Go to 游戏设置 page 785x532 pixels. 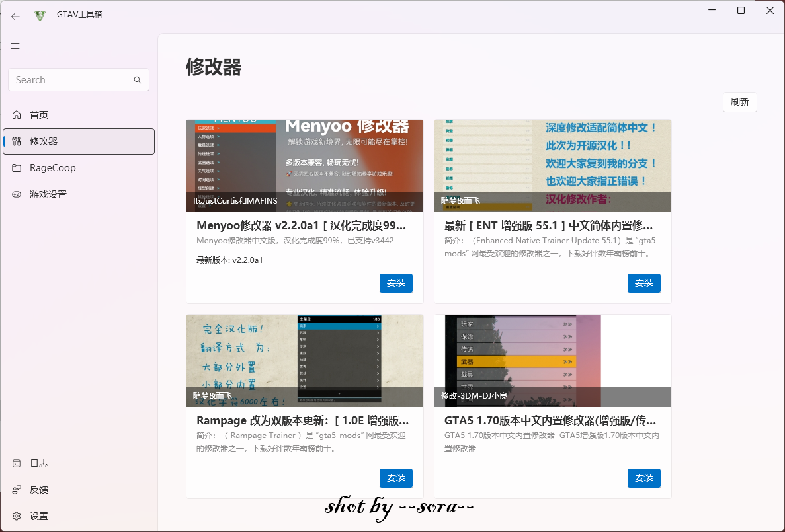[79, 195]
